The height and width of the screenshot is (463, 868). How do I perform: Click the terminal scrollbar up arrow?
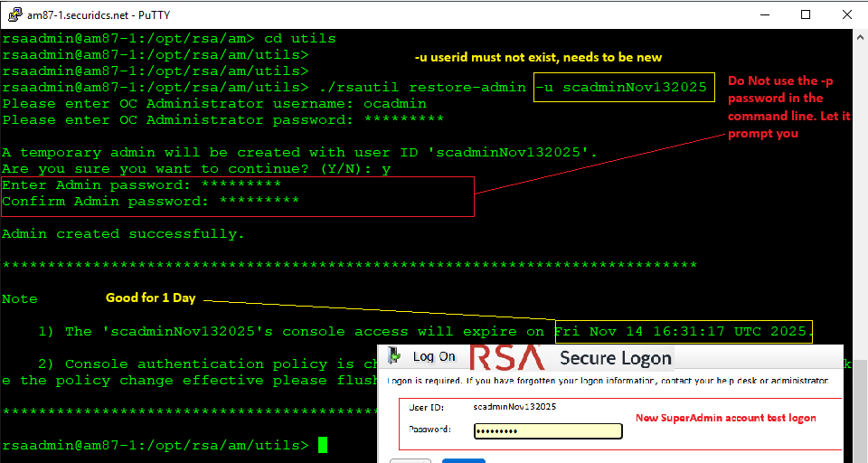860,37
